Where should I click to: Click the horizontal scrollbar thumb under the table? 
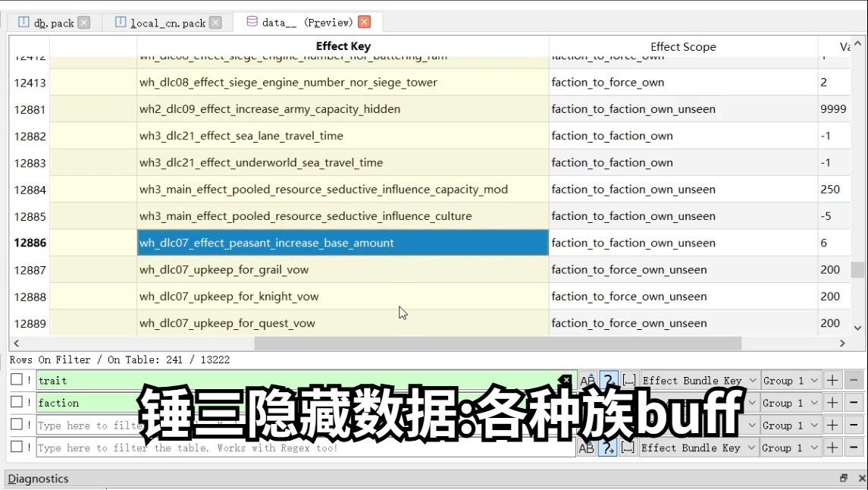click(x=497, y=344)
